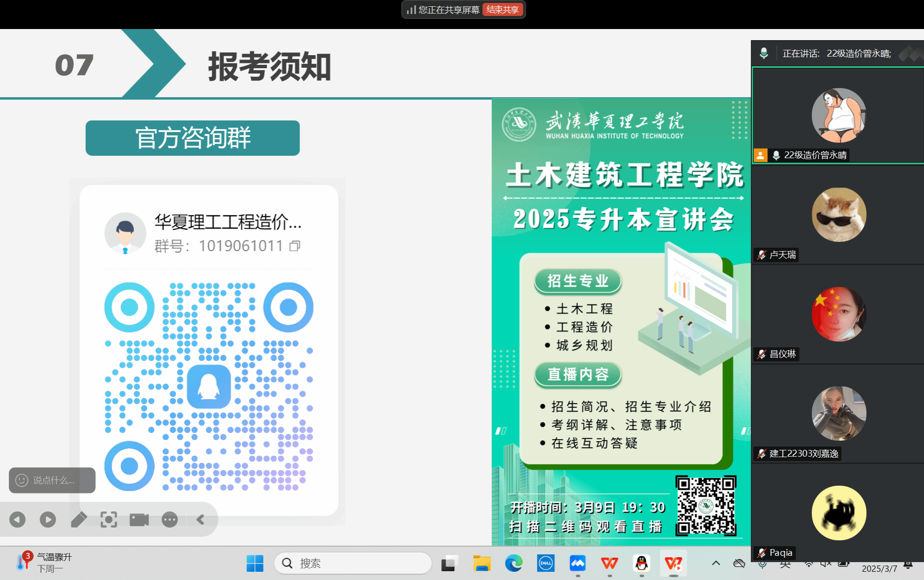The height and width of the screenshot is (580, 924).
Task: Click the 2025/3/7 date in taskbar
Action: tap(879, 569)
